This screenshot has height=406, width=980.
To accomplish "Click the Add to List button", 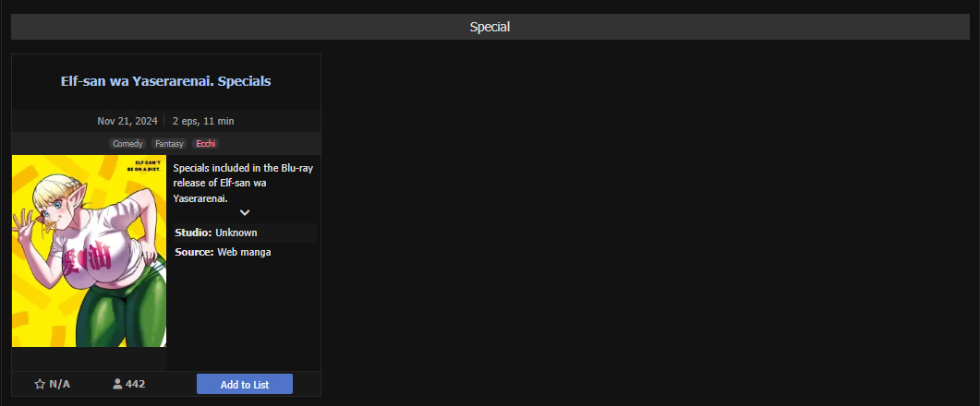I will point(245,384).
